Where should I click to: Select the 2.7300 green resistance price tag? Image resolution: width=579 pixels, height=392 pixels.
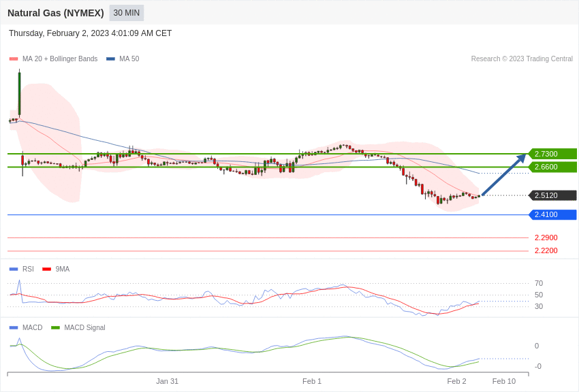(552, 154)
